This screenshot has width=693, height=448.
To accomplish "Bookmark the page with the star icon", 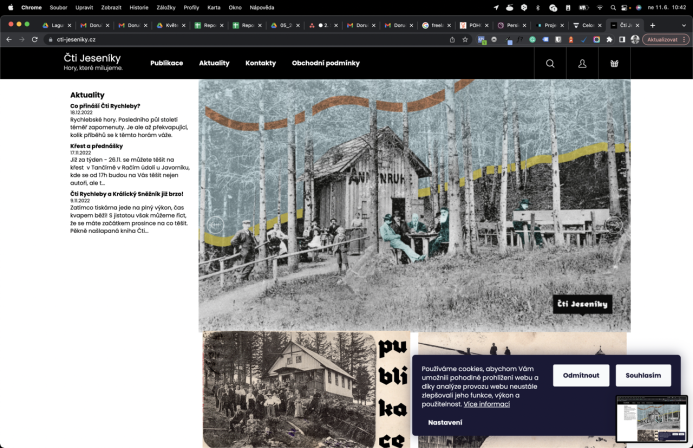I will (465, 39).
